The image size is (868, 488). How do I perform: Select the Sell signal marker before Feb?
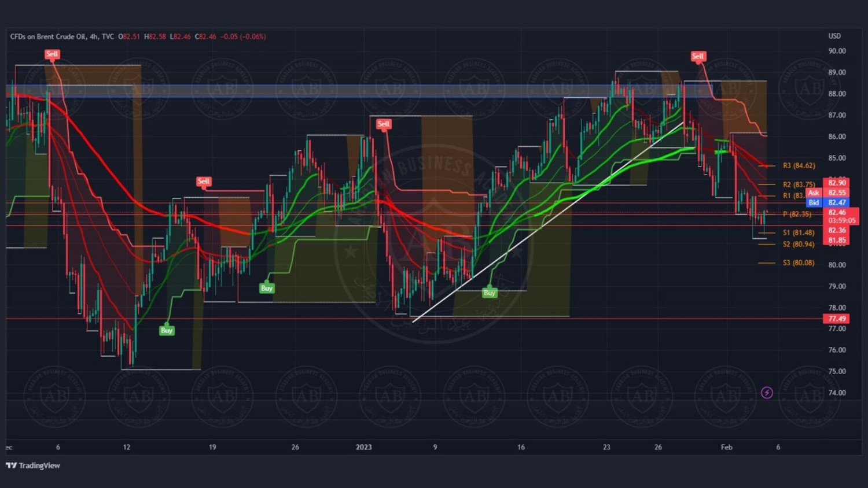tap(698, 56)
